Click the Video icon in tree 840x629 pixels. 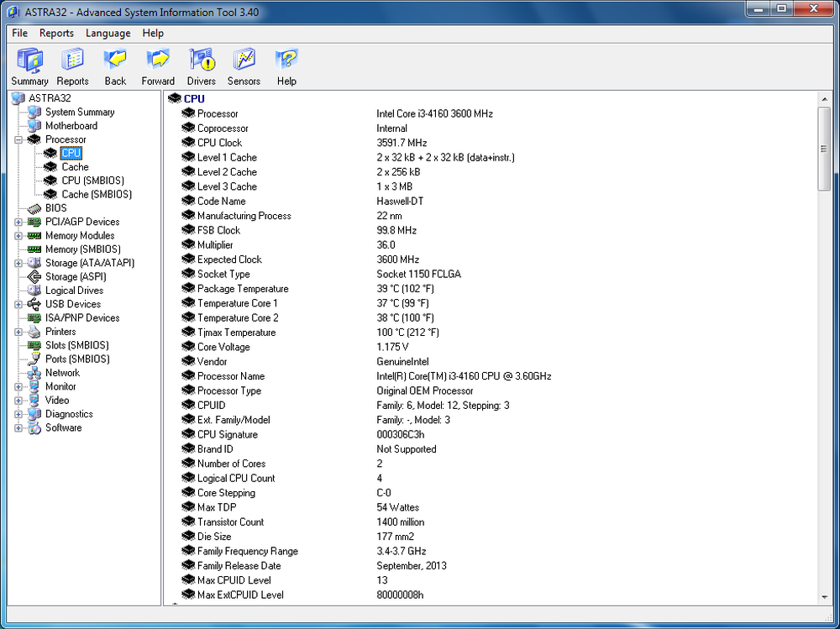(34, 401)
